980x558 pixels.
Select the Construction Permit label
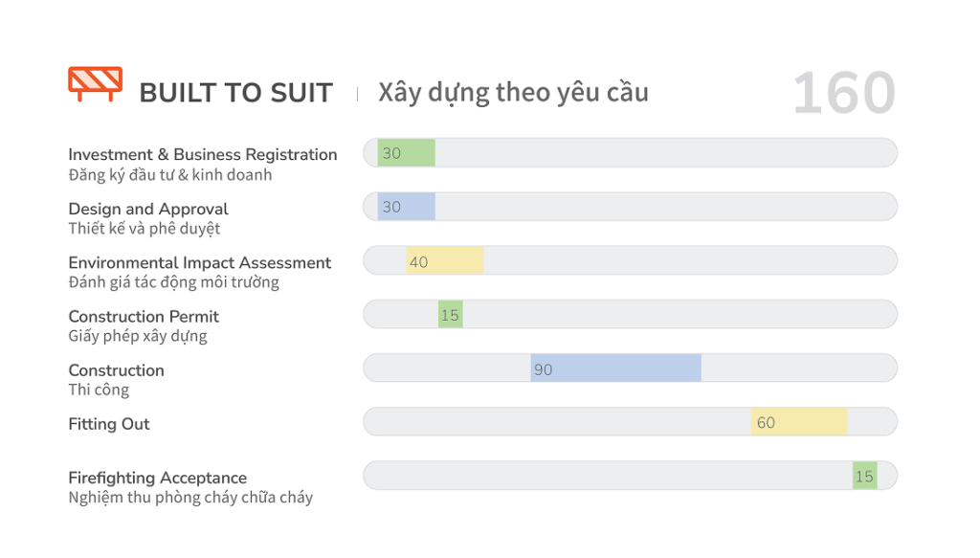[x=144, y=316]
